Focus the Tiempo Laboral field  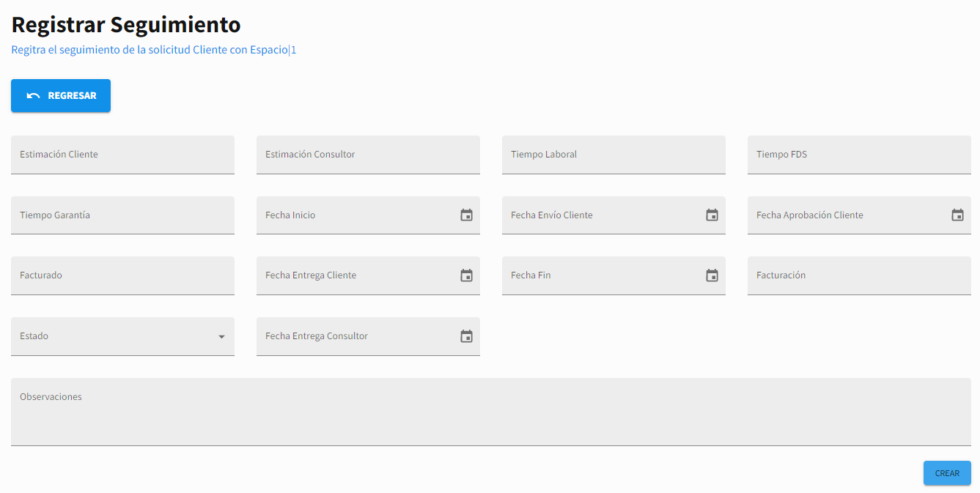point(614,155)
